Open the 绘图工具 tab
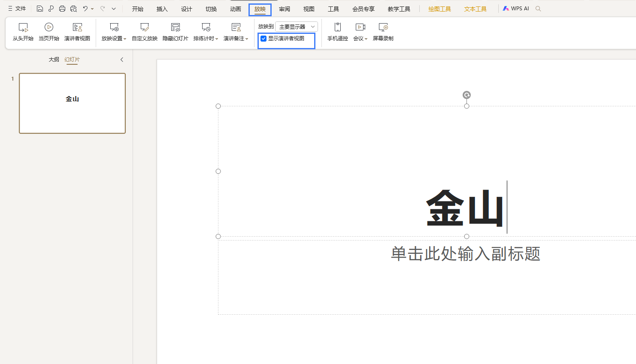Screen dimensions: 636x364 440,9
